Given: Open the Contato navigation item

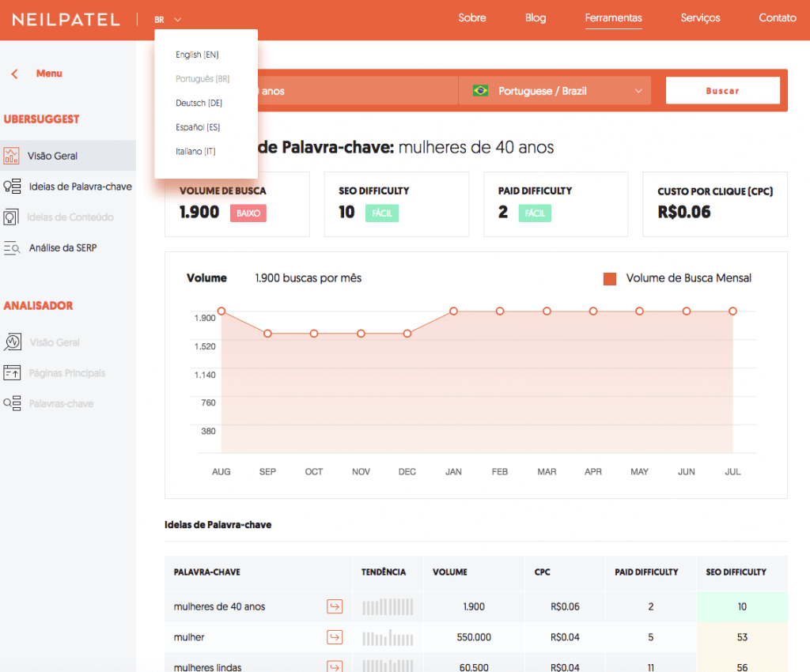Looking at the screenshot, I should [x=777, y=17].
